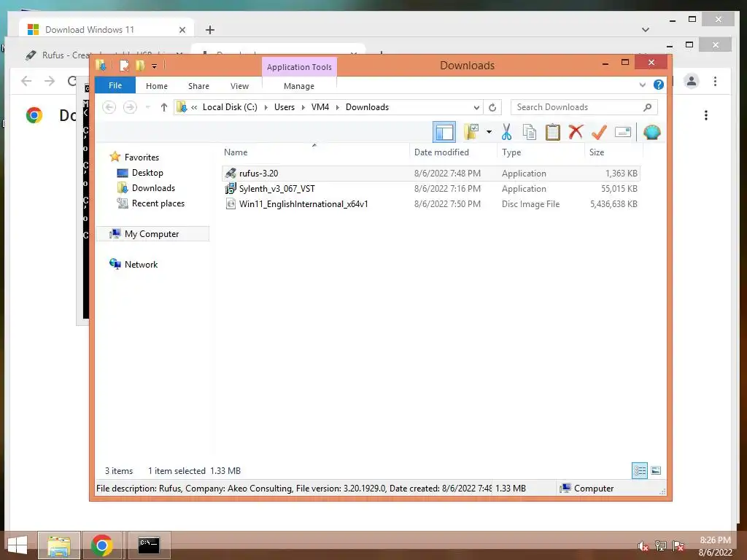Expand the arrow after Local Disk (C:)
The width and height of the screenshot is (747, 560).
click(x=266, y=108)
